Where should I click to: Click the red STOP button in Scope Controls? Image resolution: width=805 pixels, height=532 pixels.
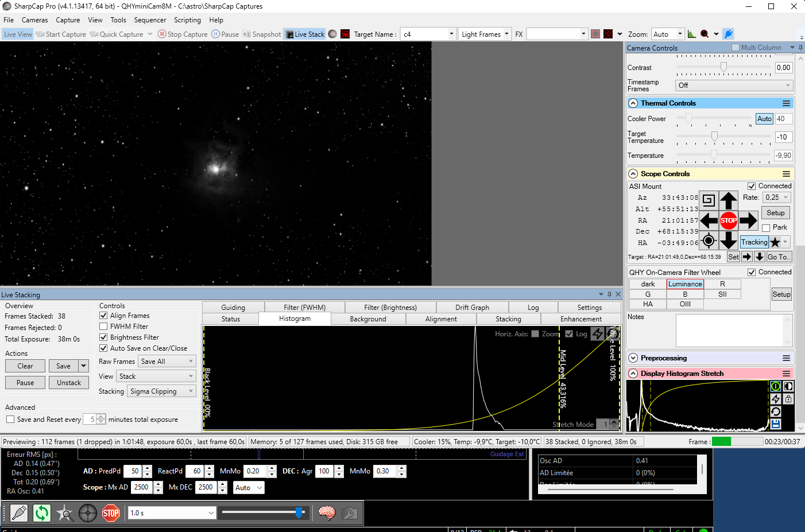click(729, 220)
